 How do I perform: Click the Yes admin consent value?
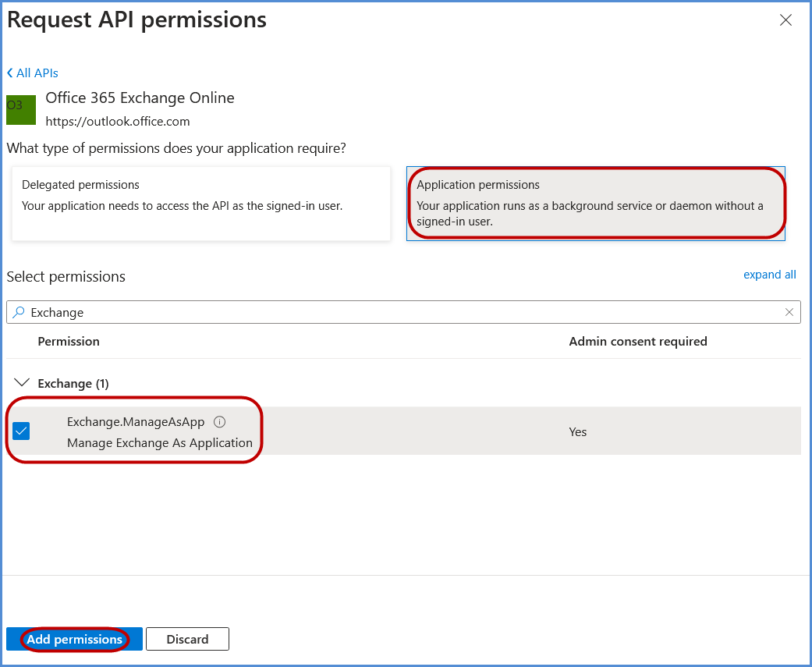[577, 431]
